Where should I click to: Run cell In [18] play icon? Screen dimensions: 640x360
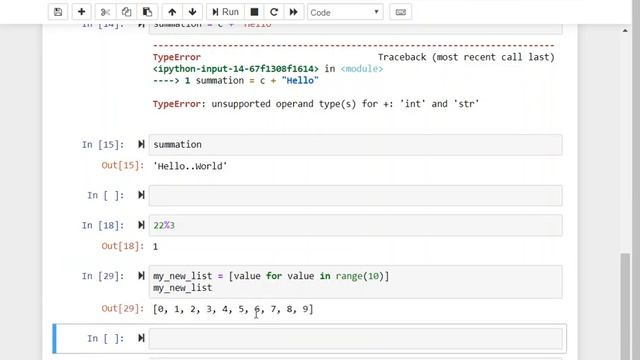141,225
